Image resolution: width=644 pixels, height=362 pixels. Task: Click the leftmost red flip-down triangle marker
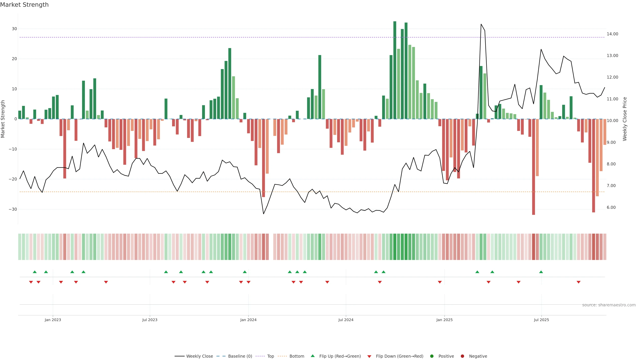[31, 282]
